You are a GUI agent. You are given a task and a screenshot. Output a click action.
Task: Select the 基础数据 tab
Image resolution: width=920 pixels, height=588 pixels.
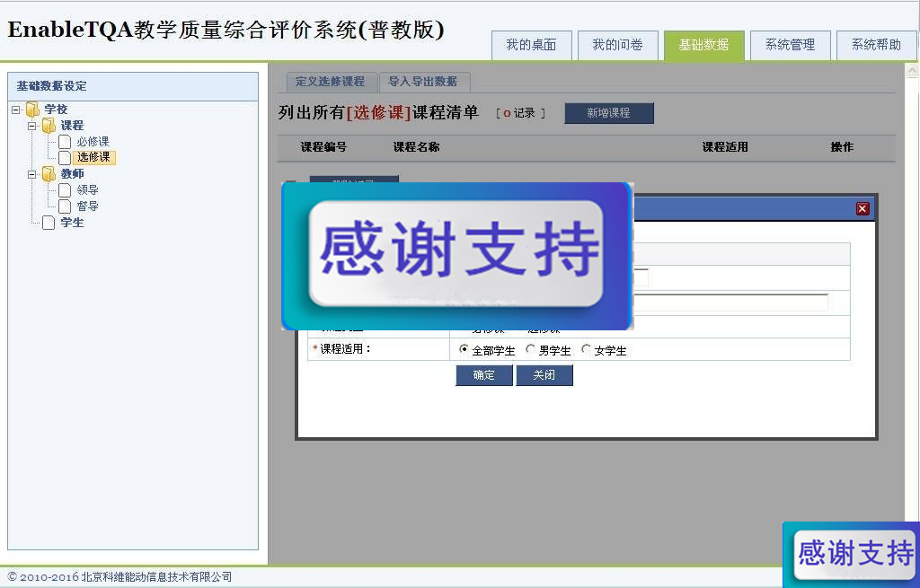[704, 45]
